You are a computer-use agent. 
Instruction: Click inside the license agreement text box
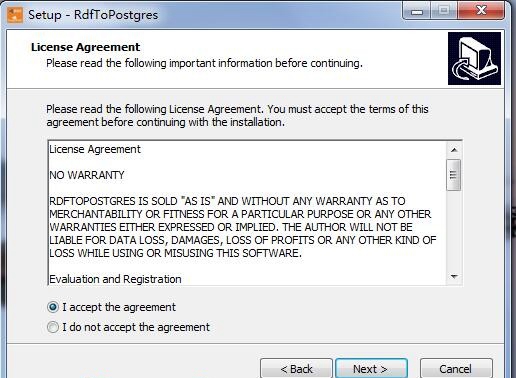coord(248,213)
